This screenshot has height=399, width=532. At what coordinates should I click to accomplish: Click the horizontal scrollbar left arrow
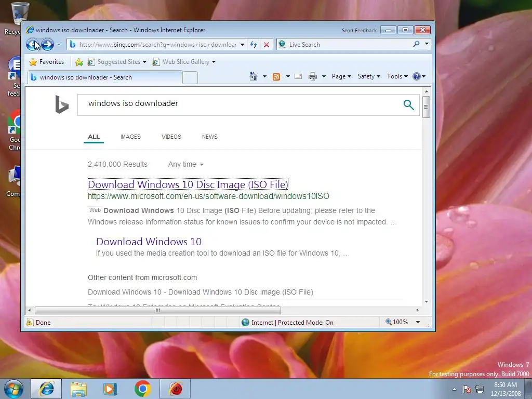pos(30,310)
